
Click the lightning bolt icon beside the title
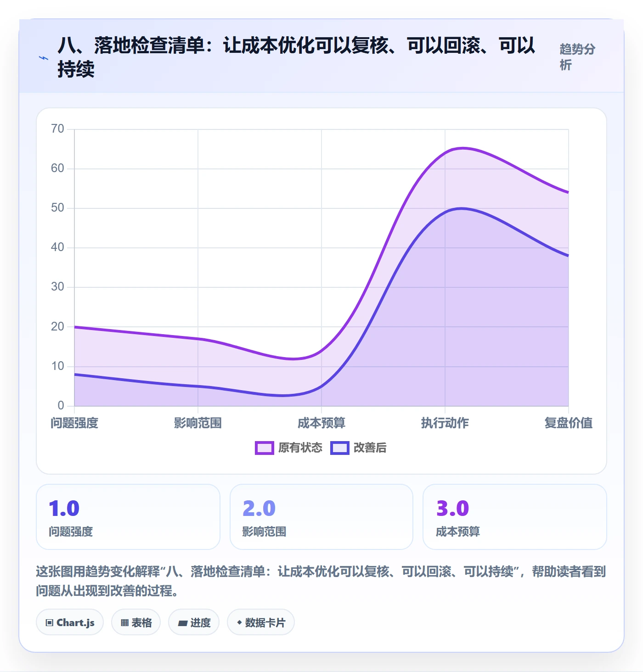click(x=44, y=58)
